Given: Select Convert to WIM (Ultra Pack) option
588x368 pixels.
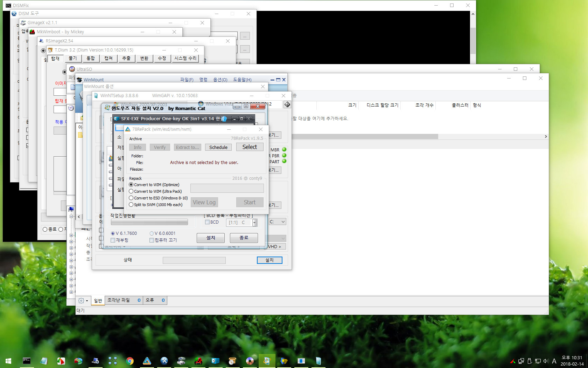Looking at the screenshot, I should click(x=131, y=191).
